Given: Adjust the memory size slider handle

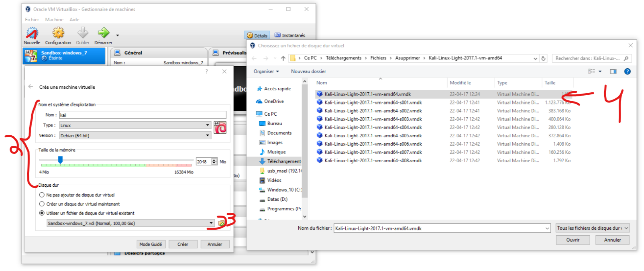Looking at the screenshot, I should pyautogui.click(x=60, y=160).
